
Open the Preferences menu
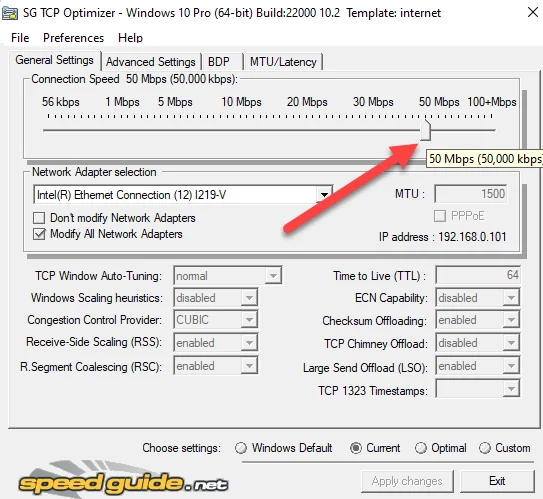click(x=73, y=37)
